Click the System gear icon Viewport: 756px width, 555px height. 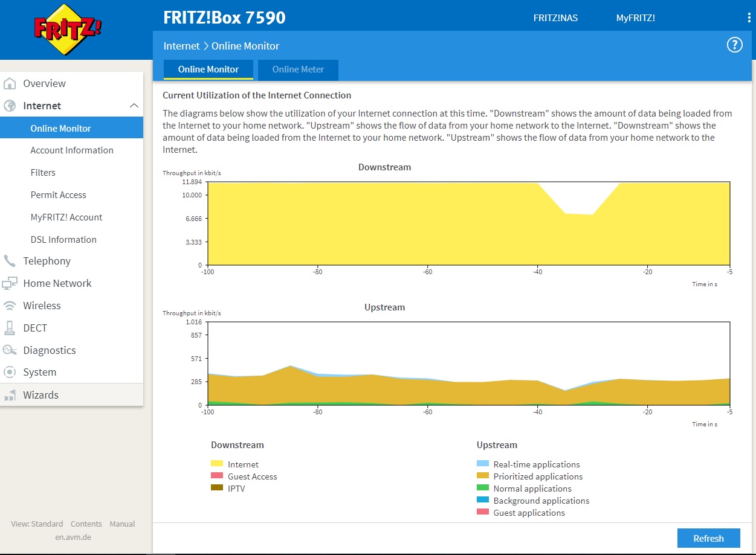[10, 372]
